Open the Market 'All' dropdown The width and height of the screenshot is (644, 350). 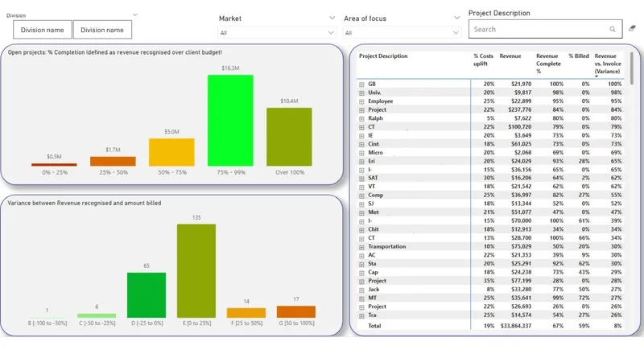276,32
